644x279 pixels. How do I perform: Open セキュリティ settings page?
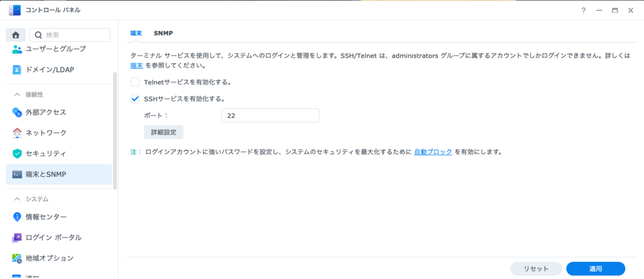click(x=59, y=153)
